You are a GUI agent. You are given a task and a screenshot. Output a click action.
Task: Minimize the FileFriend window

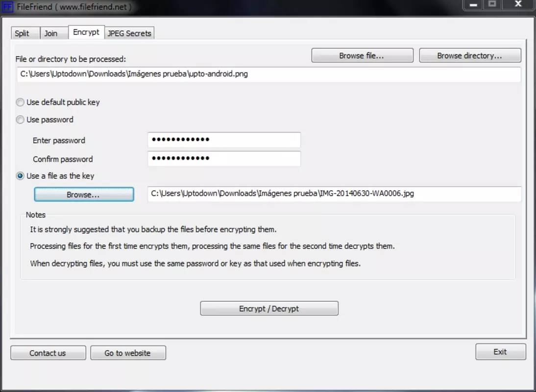473,4
